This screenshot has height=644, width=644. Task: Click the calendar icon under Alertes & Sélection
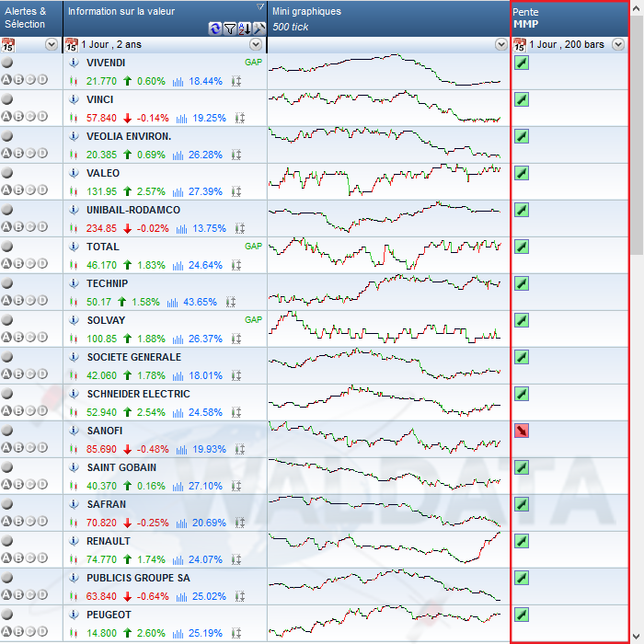[7, 45]
